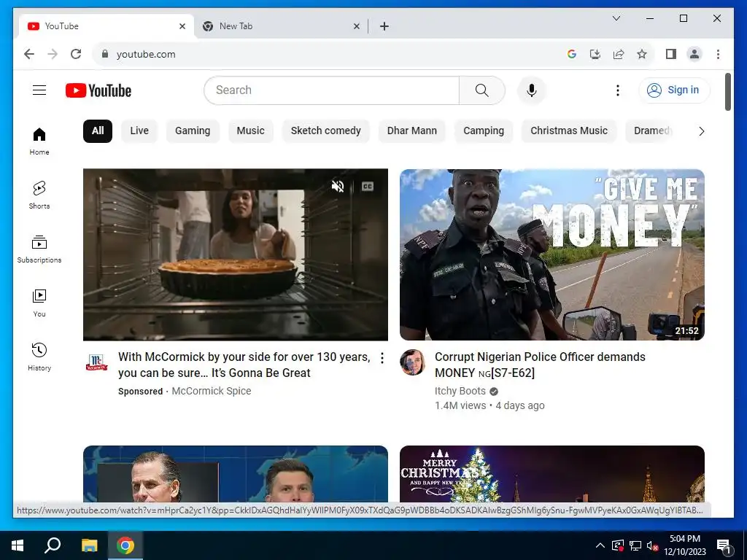Screen dimensions: 747x560
Task: Click the McCormick channel avatar
Action: 97,362
